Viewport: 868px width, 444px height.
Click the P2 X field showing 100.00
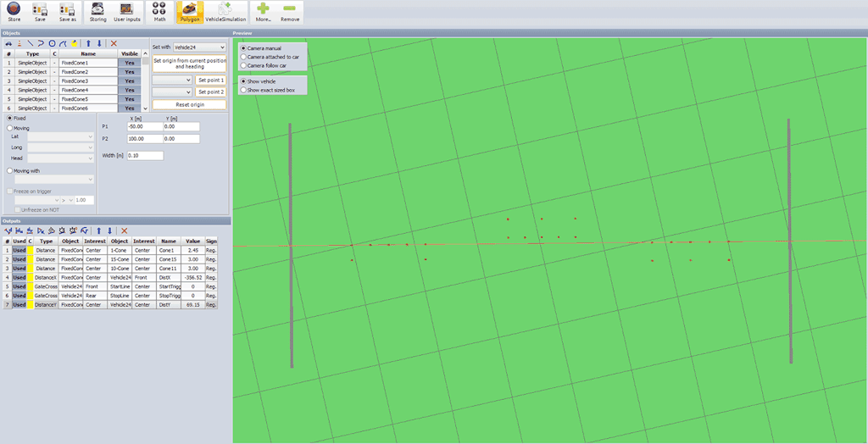pyautogui.click(x=144, y=139)
